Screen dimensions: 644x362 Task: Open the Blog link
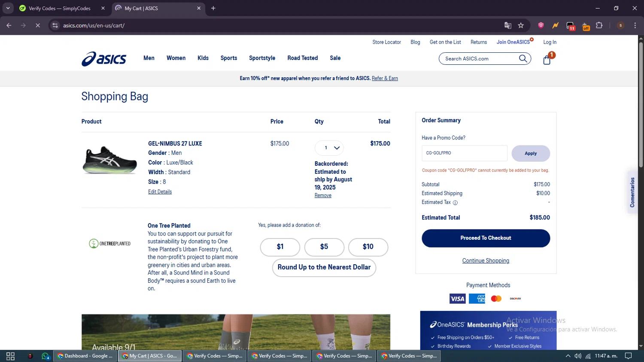(x=415, y=42)
